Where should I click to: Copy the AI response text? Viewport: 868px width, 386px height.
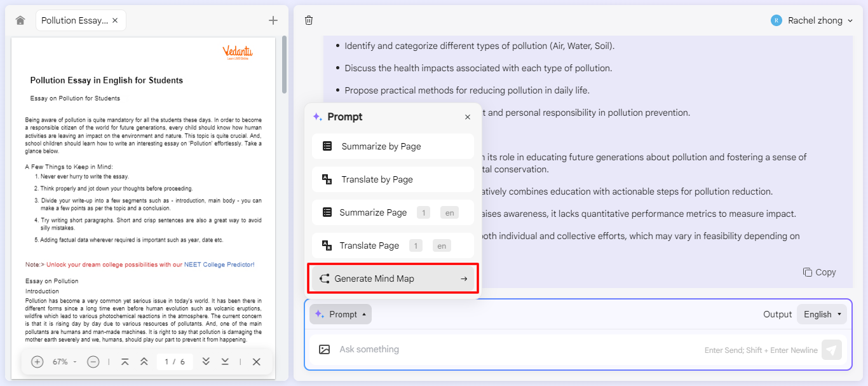819,272
